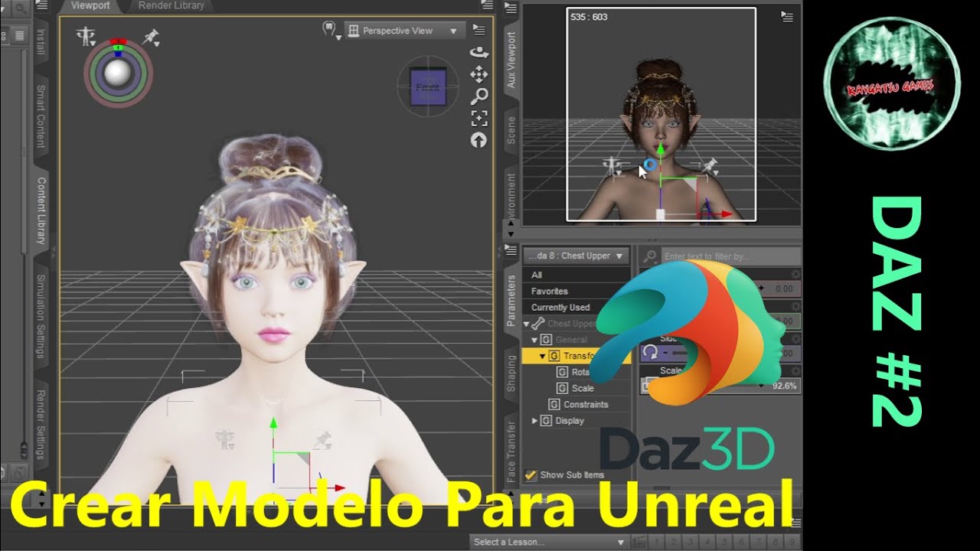The height and width of the screenshot is (551, 980).
Task: Click the parameter filter text field
Action: point(731,256)
